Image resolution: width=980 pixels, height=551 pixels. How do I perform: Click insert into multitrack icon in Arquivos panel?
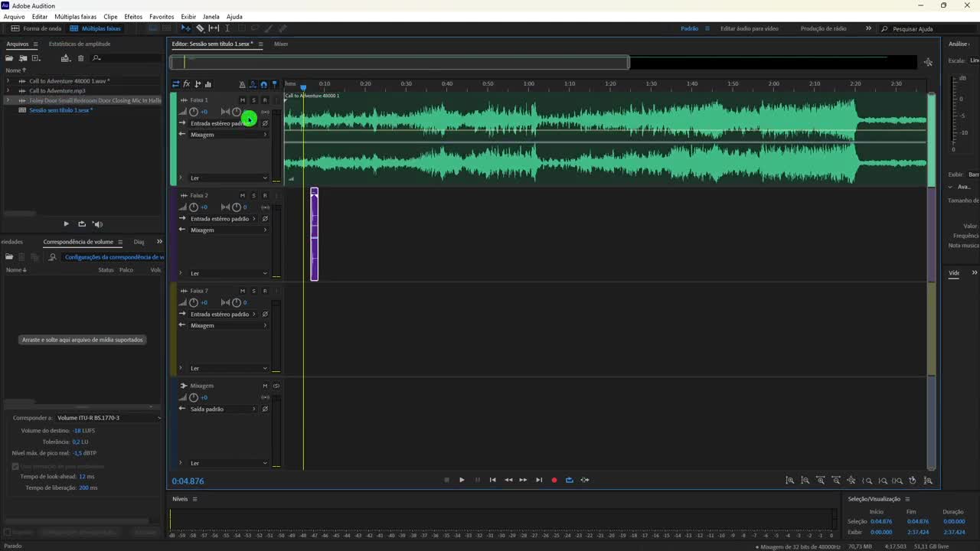(66, 58)
